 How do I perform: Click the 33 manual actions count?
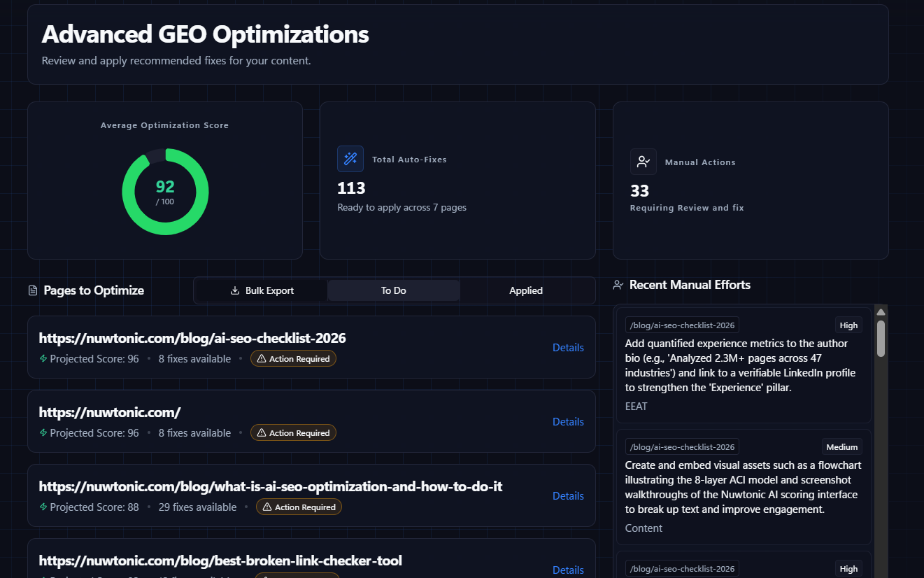639,190
